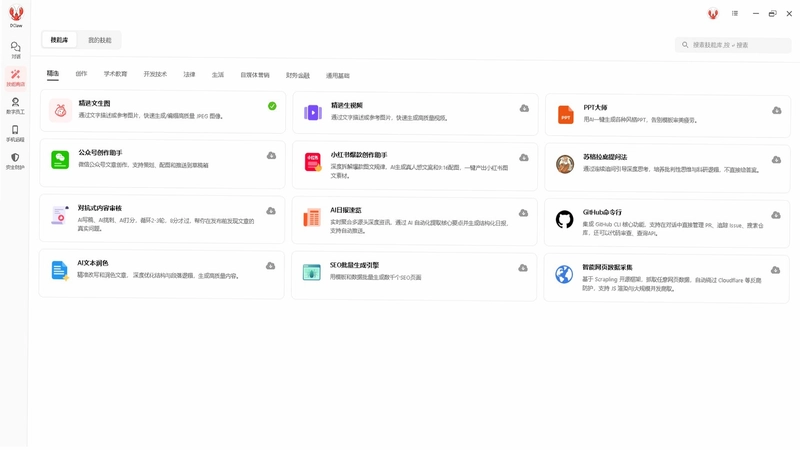Click the GitHub octocat logo icon

(x=564, y=220)
